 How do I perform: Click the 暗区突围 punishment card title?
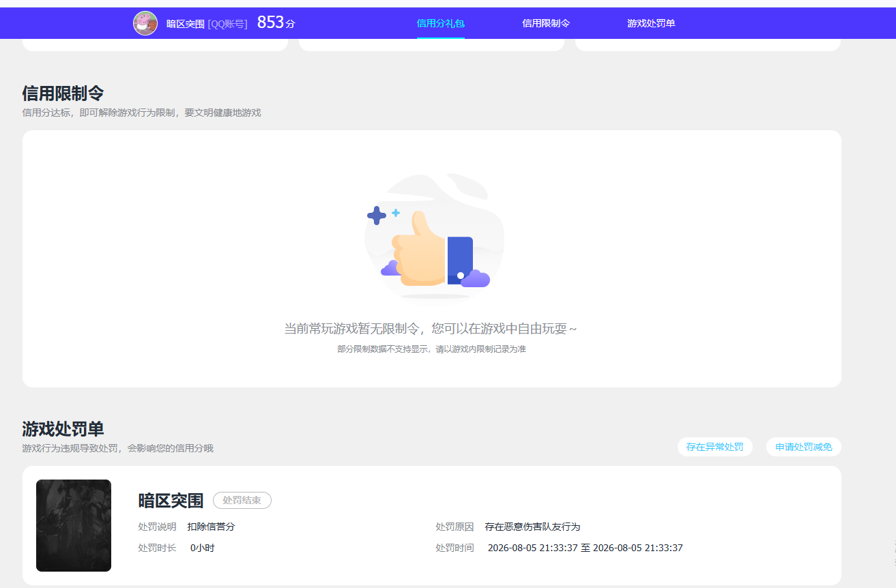[171, 501]
